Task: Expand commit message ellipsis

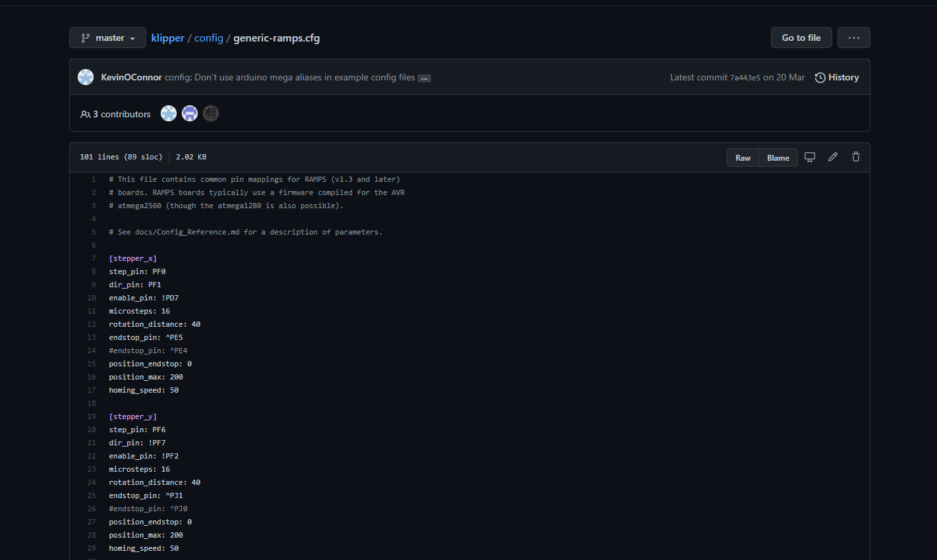Action: point(424,78)
